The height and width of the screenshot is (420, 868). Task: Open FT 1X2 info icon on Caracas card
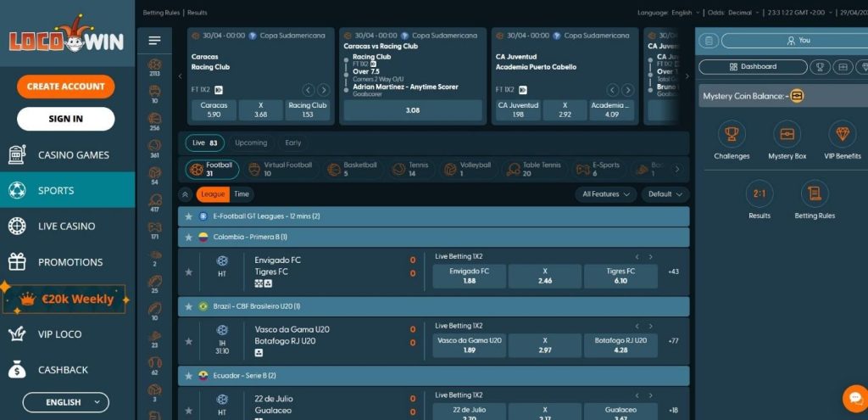pos(219,90)
